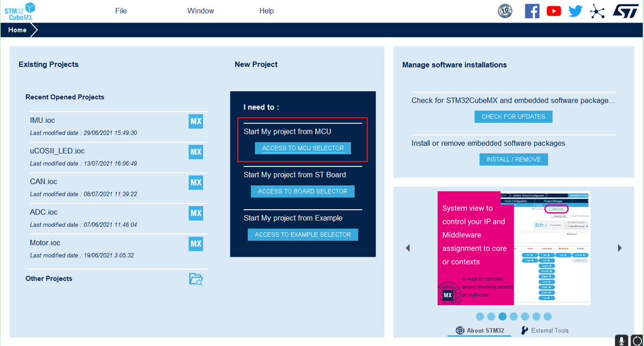This screenshot has height=346, width=644.
Task: Open CAN.ioc via its MX icon
Action: tap(196, 183)
